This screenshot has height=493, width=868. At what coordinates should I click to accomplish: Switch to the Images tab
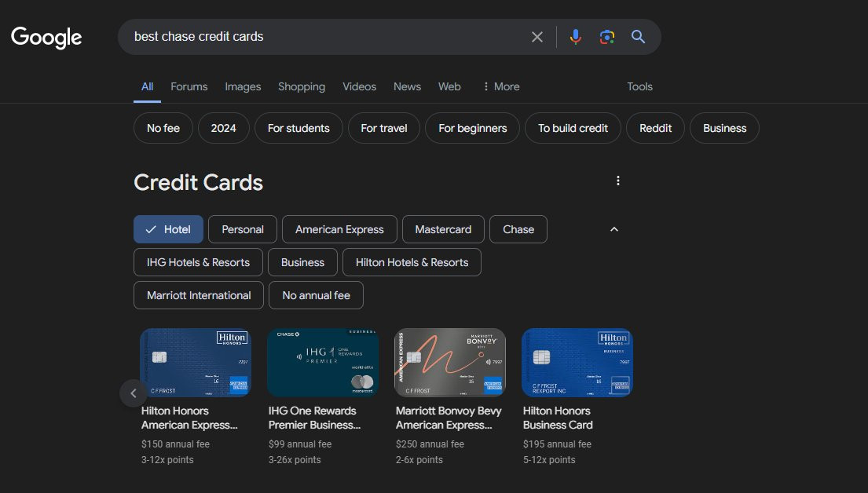coord(243,86)
